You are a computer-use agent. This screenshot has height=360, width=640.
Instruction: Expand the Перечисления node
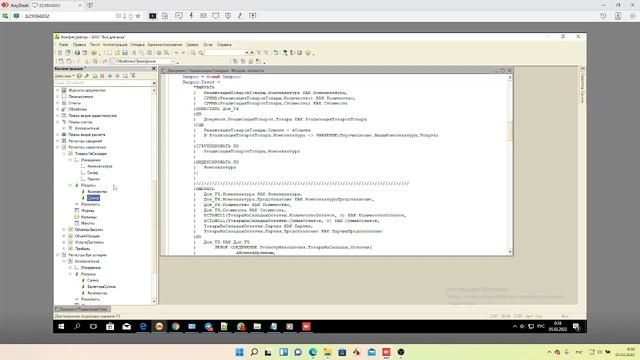58,97
